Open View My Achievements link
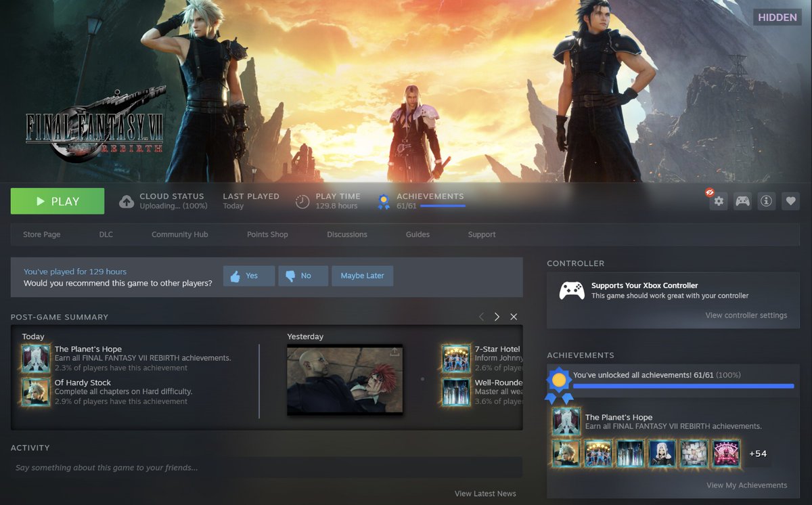Screen dimensions: 812x505 [747, 485]
